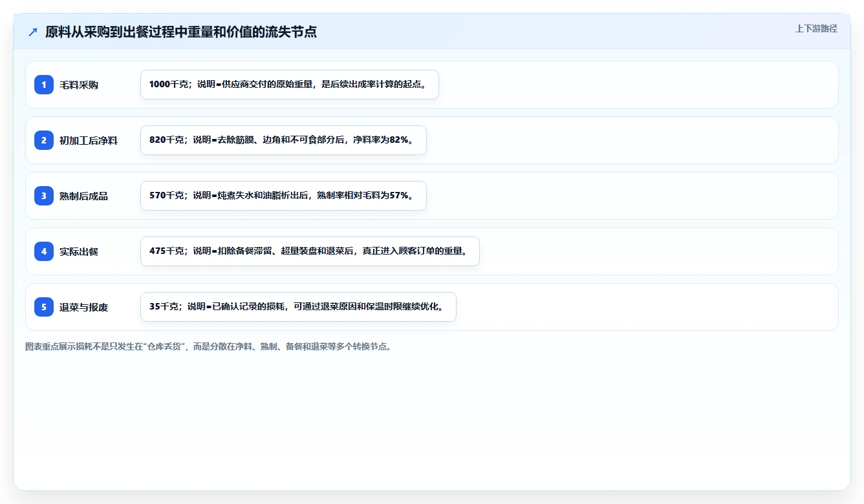This screenshot has height=504, width=864.
Task: Click step number badge 1
Action: [44, 85]
